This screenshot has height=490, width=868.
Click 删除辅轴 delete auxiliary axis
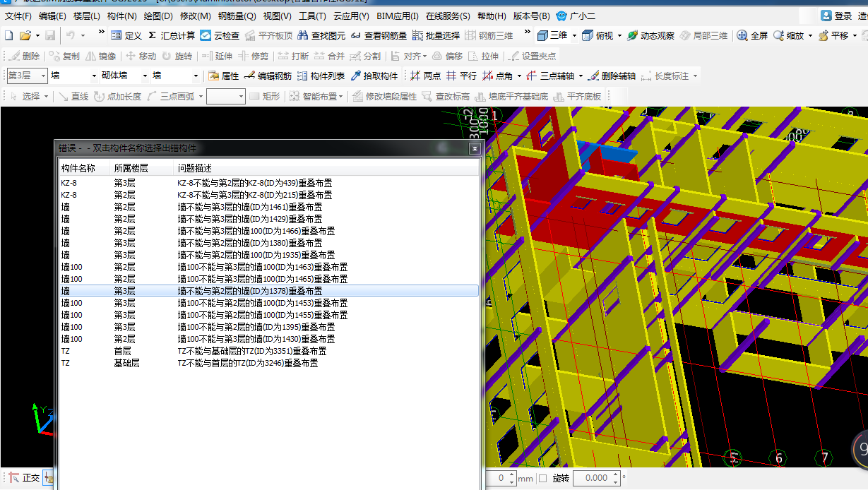coord(612,76)
